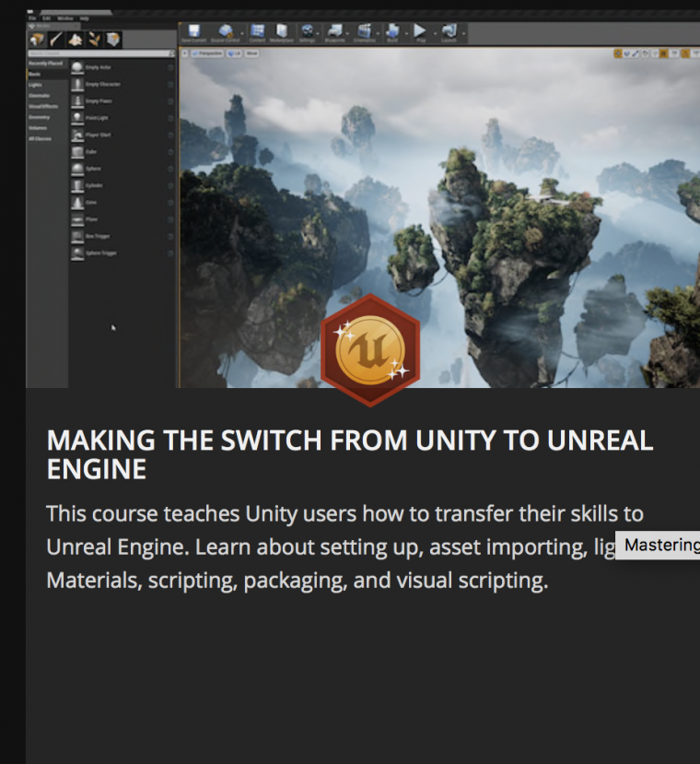This screenshot has width=700, height=764.
Task: Click the Launch toolbar icon
Action: pos(449,32)
